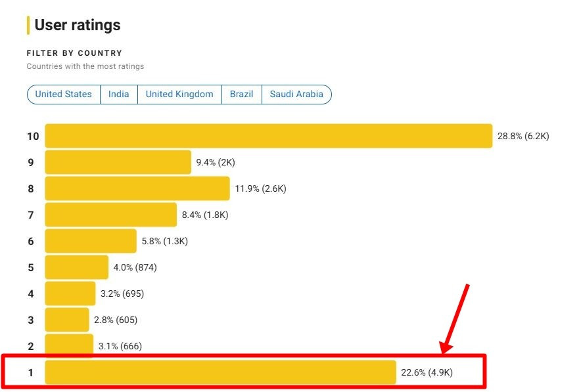Show ratings from United Kingdom
The image size is (581, 392).
pyautogui.click(x=179, y=94)
